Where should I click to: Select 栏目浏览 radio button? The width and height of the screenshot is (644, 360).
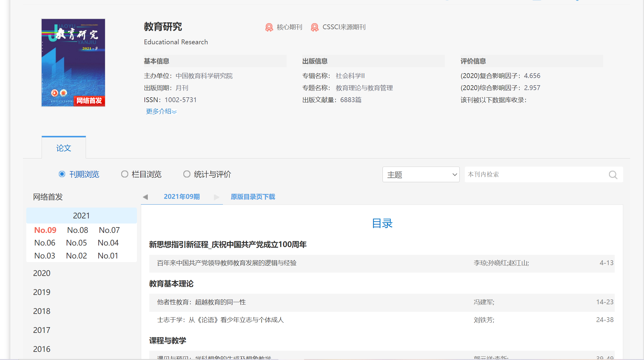(x=125, y=174)
